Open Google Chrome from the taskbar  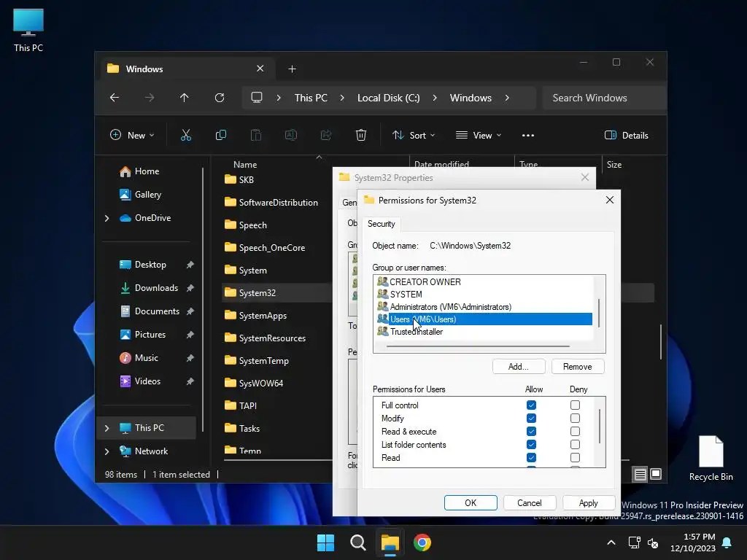(422, 542)
